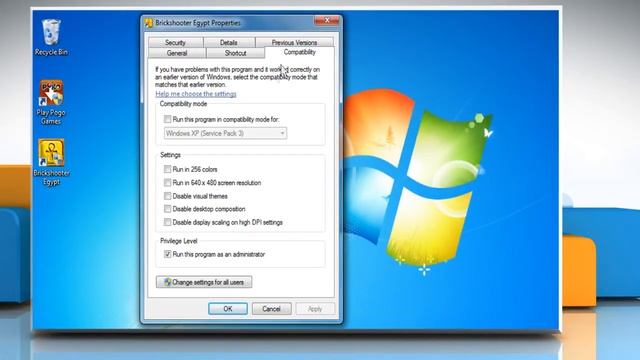Check Disable visual themes

(167, 196)
